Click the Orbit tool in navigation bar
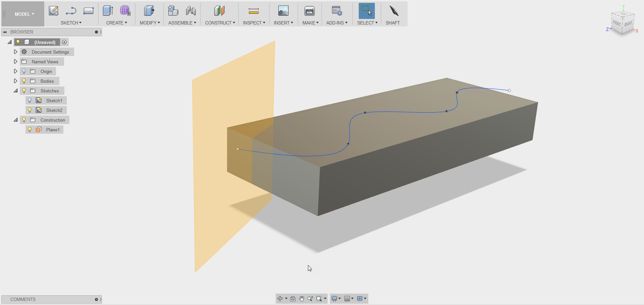Screen dimensions: 644x305 point(280,298)
